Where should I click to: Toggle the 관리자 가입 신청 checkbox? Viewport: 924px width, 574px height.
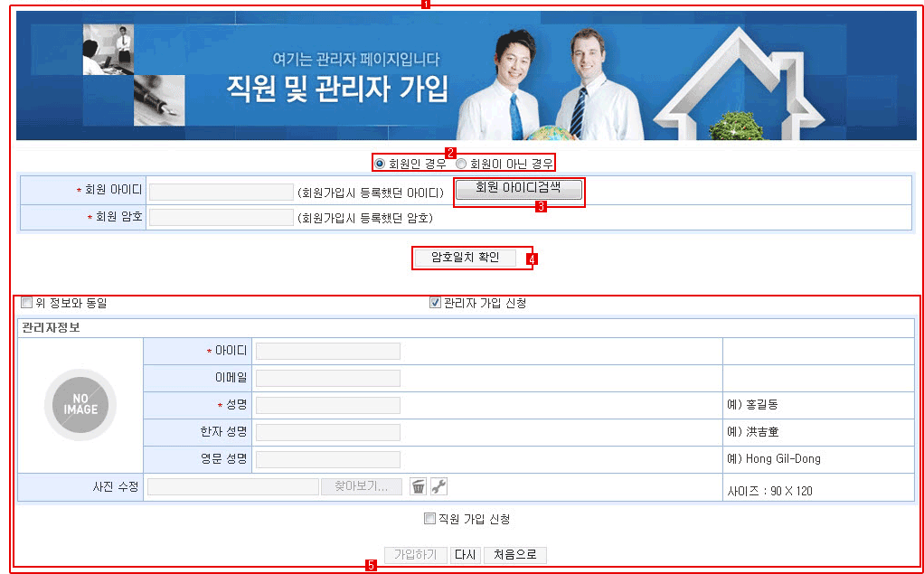point(435,303)
